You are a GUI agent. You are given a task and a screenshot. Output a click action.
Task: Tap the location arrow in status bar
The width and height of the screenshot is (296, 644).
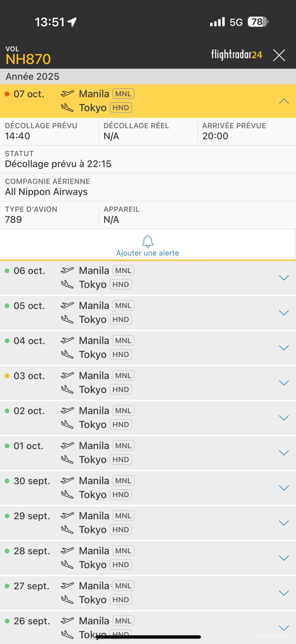(72, 22)
